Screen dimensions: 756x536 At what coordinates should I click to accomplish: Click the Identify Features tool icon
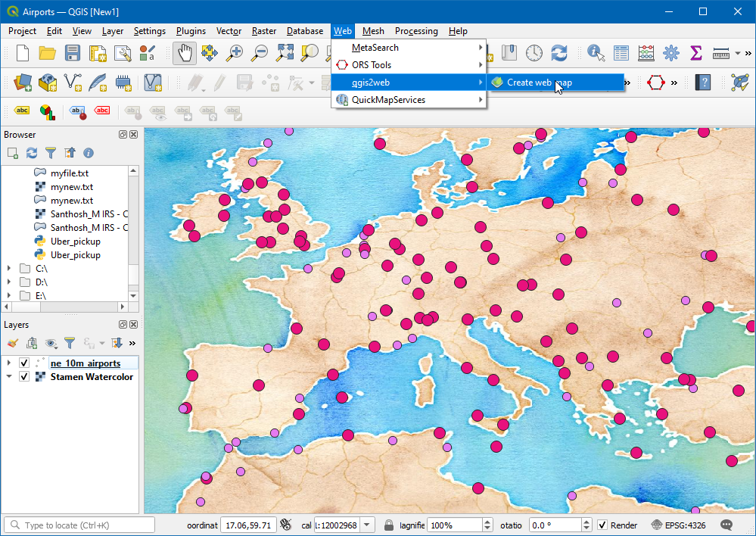coord(596,53)
